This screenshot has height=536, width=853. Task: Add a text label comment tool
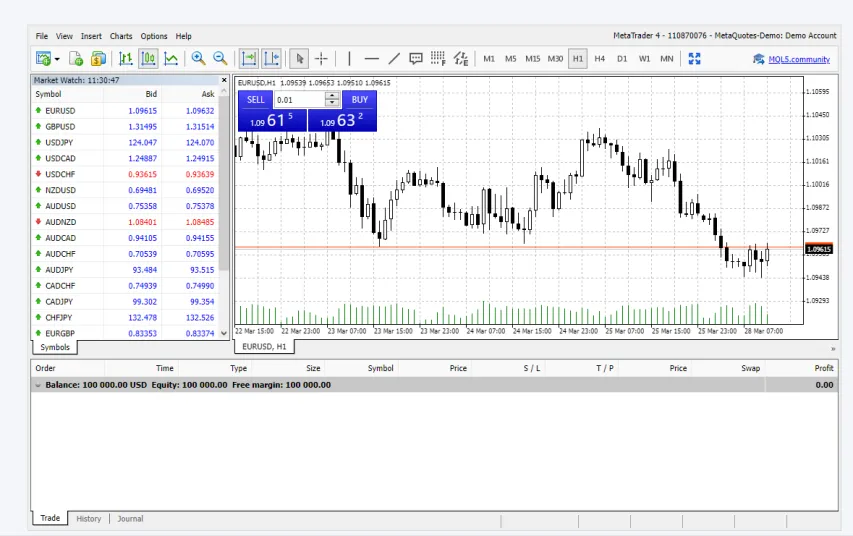point(416,59)
